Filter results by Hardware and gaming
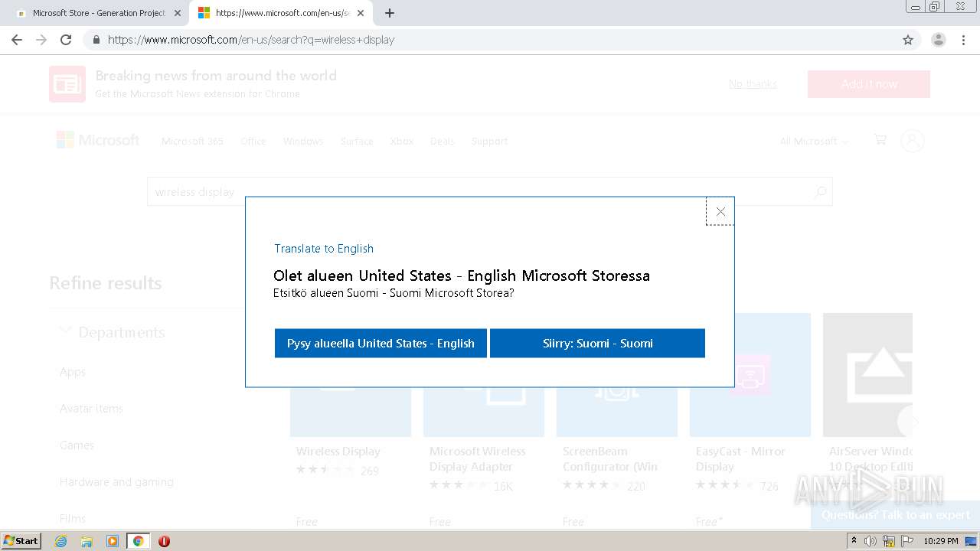980x551 pixels. click(116, 482)
